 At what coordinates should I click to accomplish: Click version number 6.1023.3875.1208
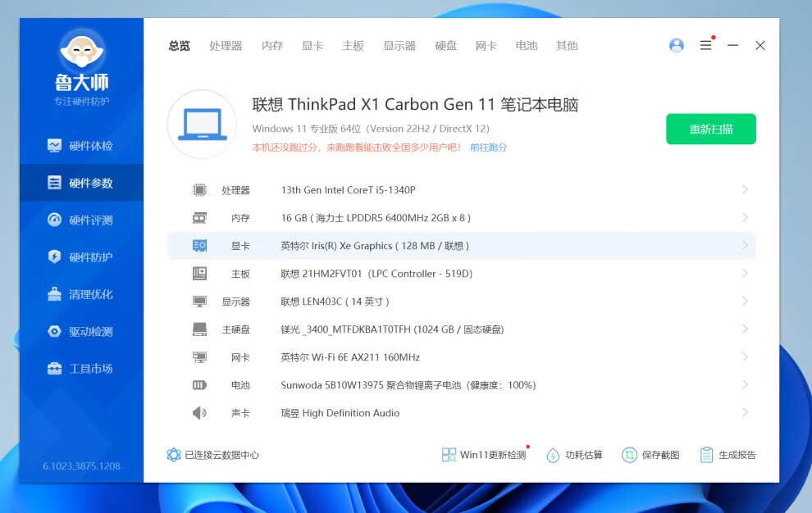tap(82, 466)
